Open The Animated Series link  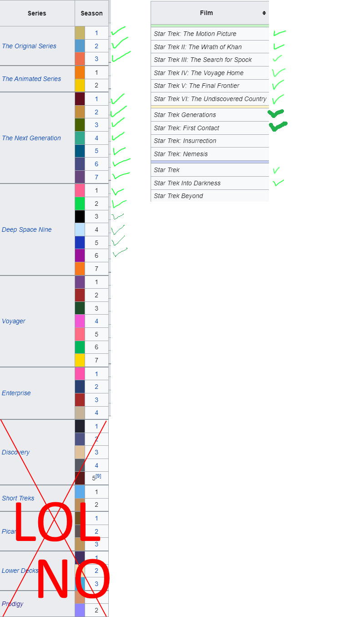[31, 79]
